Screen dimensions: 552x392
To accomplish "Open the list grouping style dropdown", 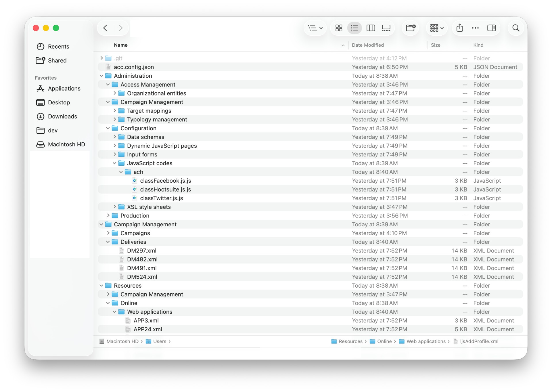I will click(315, 28).
